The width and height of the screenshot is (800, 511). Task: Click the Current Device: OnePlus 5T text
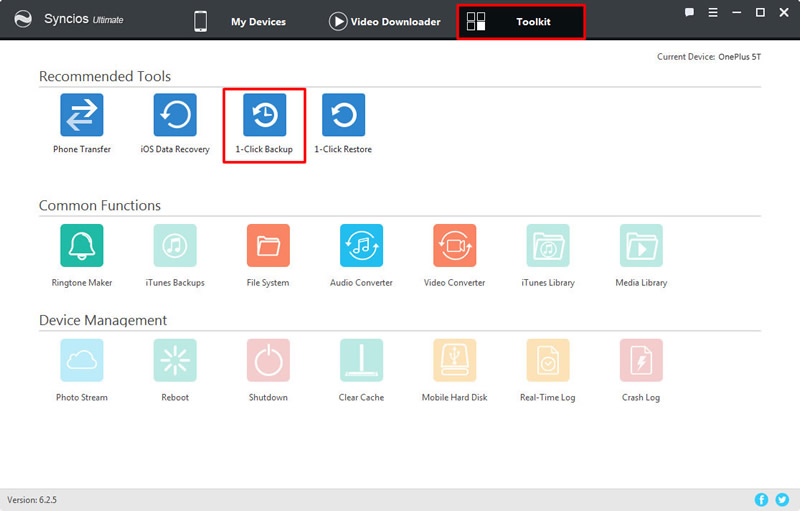709,57
